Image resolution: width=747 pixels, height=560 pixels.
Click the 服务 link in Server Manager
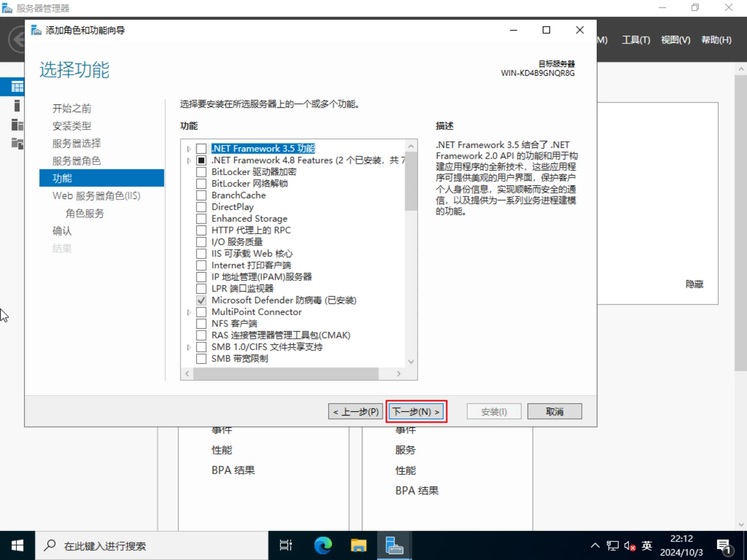pyautogui.click(x=405, y=450)
